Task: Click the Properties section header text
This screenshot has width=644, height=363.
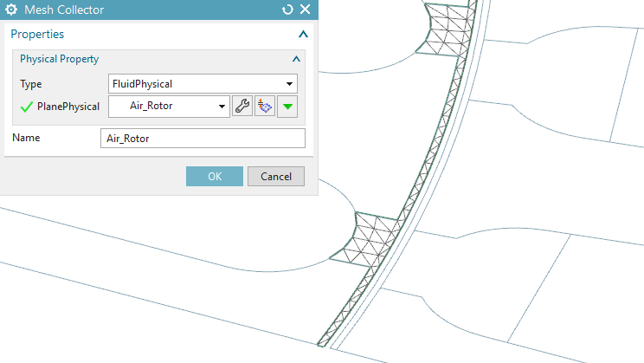Action: [x=37, y=34]
